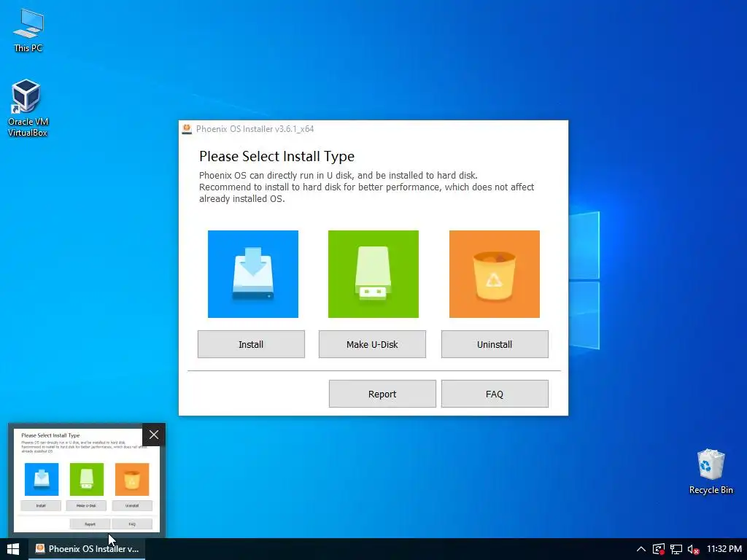Show hidden system tray icons
Screen dimensions: 747x560
pyautogui.click(x=641, y=549)
